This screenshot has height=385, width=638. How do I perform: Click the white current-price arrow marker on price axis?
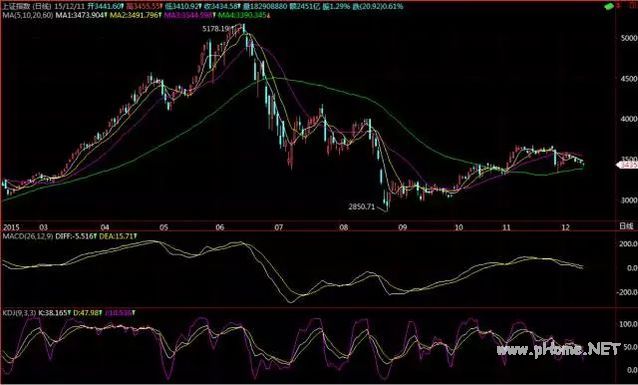pos(627,165)
